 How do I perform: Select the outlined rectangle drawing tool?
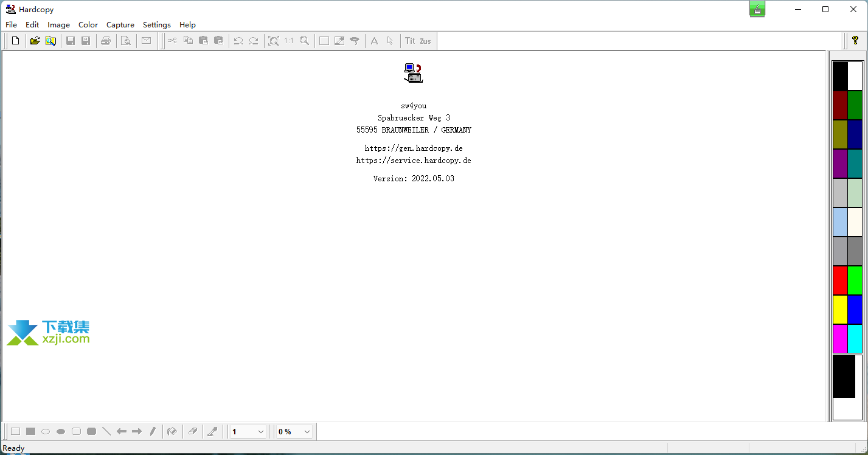[15, 431]
